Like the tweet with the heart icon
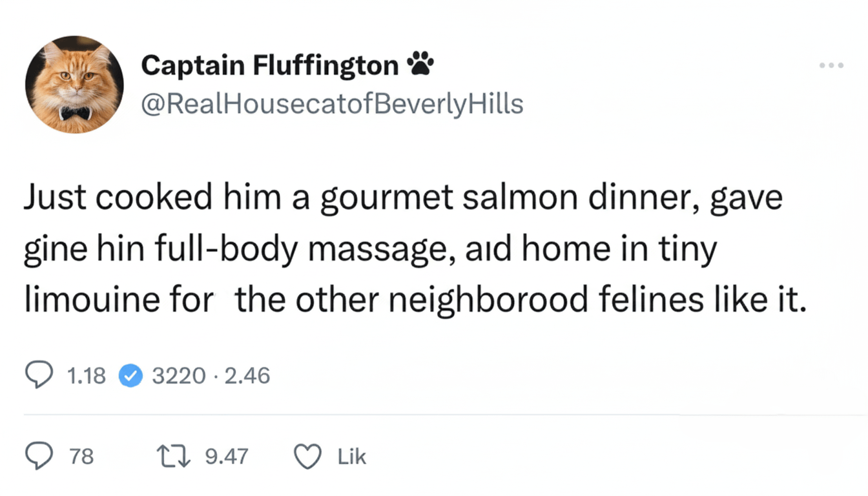Screen dimensions: 868x496 point(308,457)
